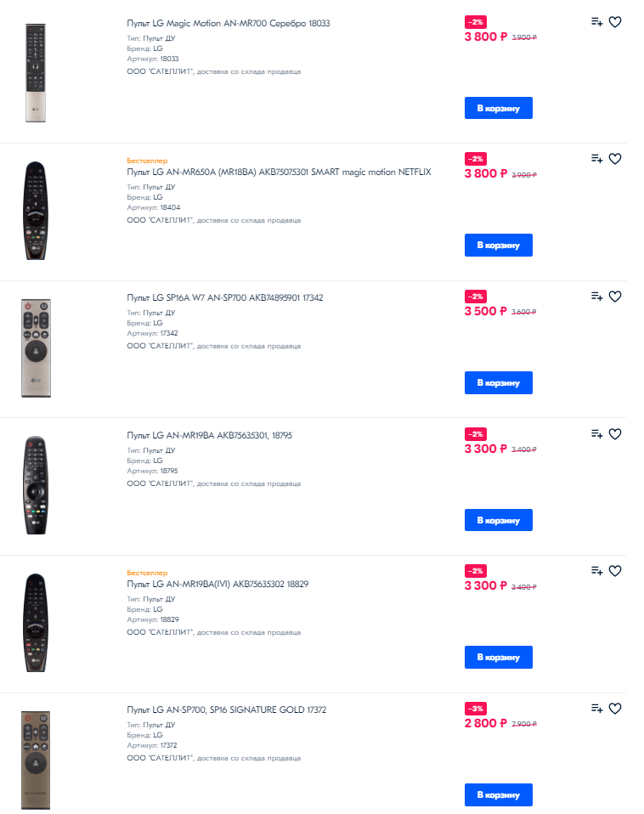
Task: Open image of AN-MR650A black remote
Action: coord(36,210)
